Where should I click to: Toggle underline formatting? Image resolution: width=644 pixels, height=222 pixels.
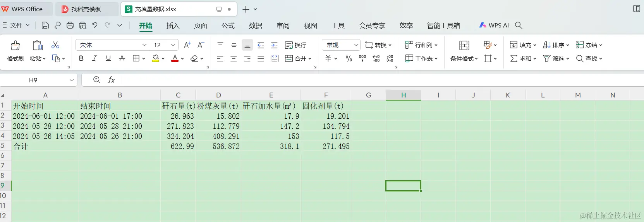[x=108, y=58]
